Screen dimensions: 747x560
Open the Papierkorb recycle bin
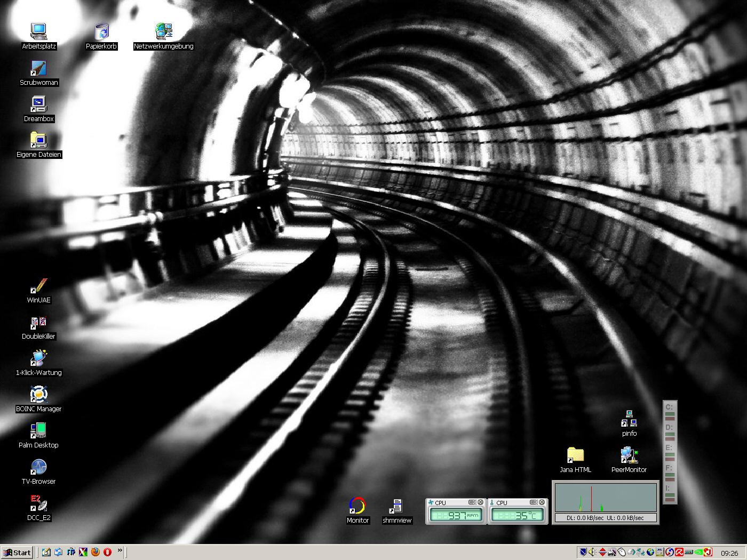[101, 32]
